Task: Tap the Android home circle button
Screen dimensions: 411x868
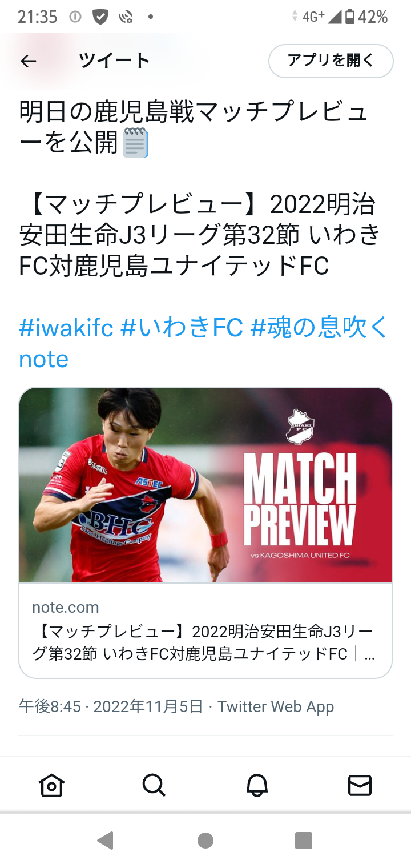Action: (205, 841)
